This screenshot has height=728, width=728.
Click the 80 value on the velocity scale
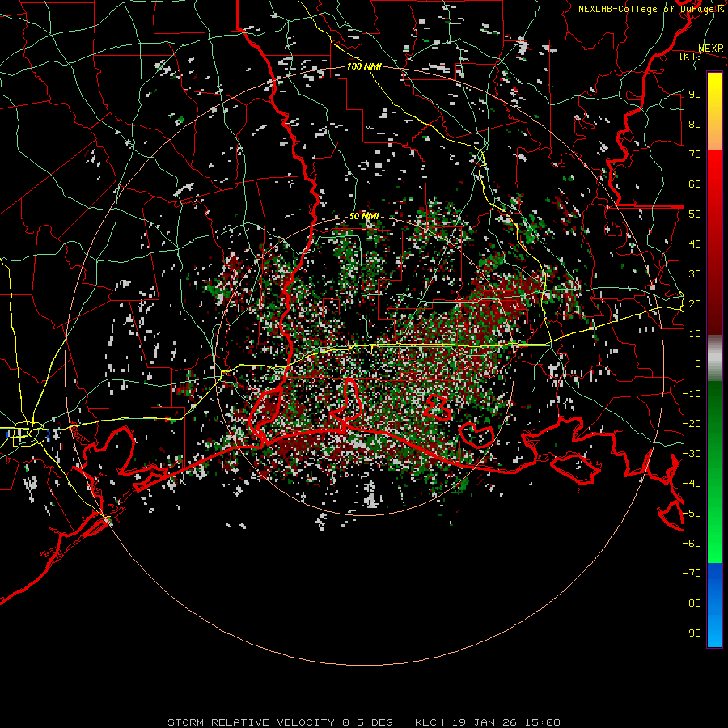(695, 124)
